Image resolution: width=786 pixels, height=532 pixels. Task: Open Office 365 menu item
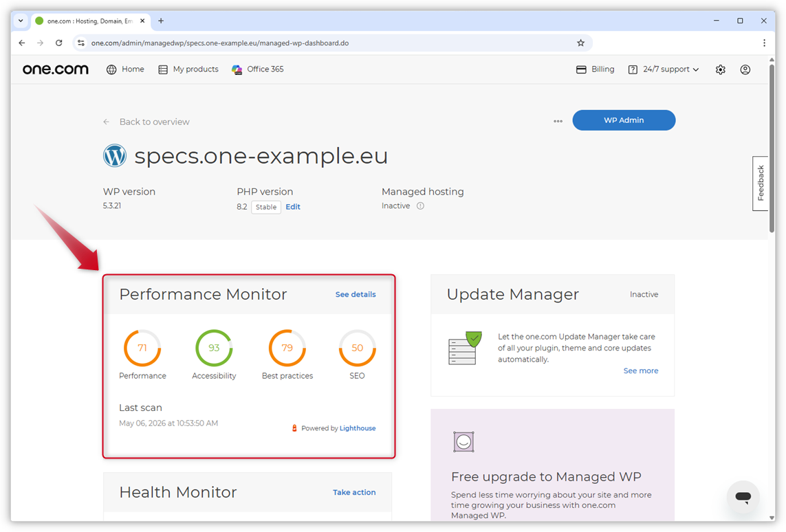265,69
